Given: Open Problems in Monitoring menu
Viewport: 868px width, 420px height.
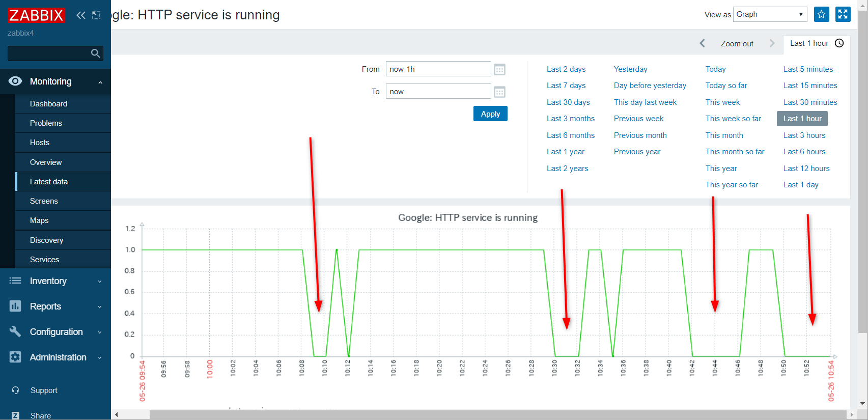Looking at the screenshot, I should pyautogui.click(x=63, y=123).
